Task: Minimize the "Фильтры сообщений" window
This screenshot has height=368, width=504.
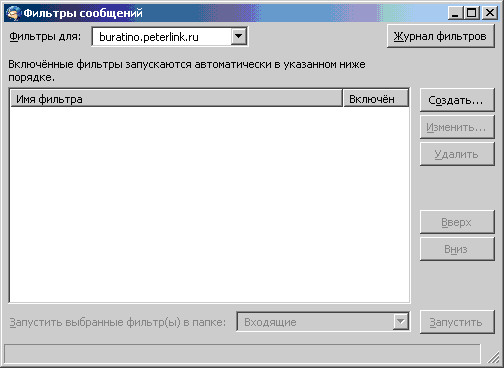Action: tap(455, 13)
